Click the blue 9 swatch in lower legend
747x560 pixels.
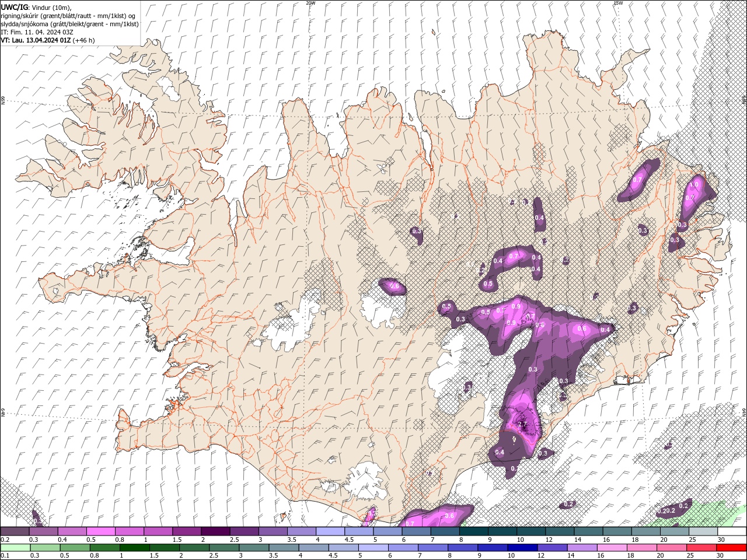tap(492, 548)
